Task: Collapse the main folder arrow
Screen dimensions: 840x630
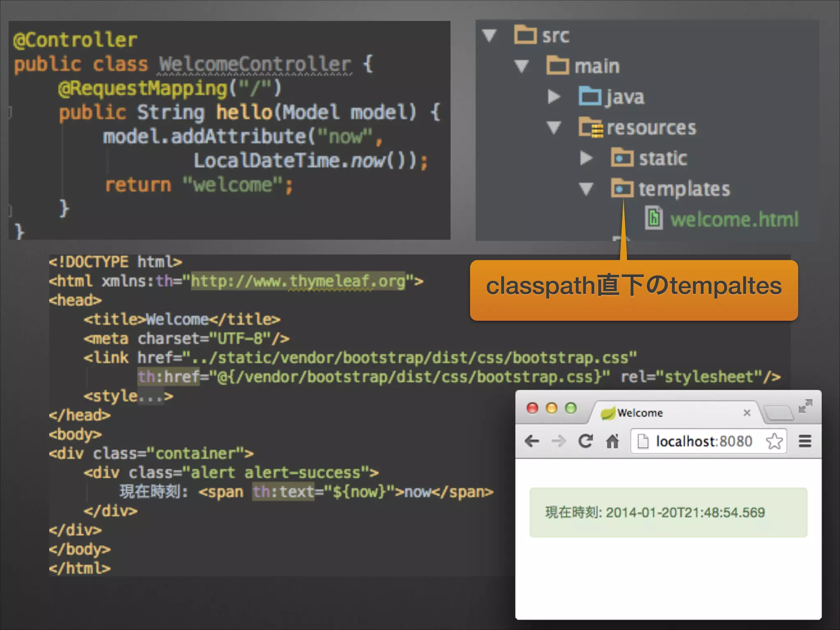Action: coord(521,66)
